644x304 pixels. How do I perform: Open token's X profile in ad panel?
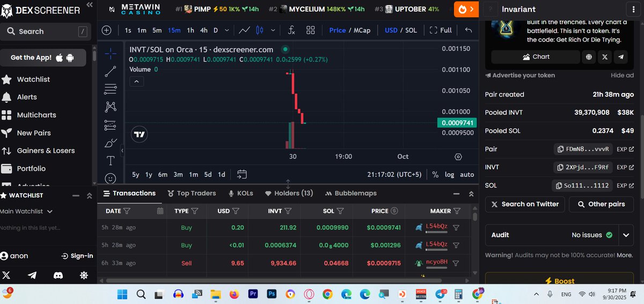(x=605, y=56)
